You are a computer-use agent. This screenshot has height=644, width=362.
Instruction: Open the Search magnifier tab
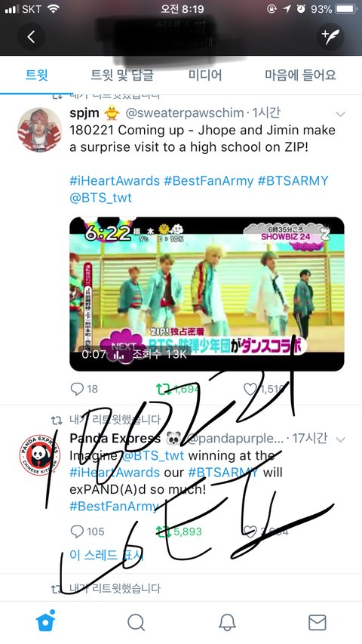pyautogui.click(x=136, y=623)
